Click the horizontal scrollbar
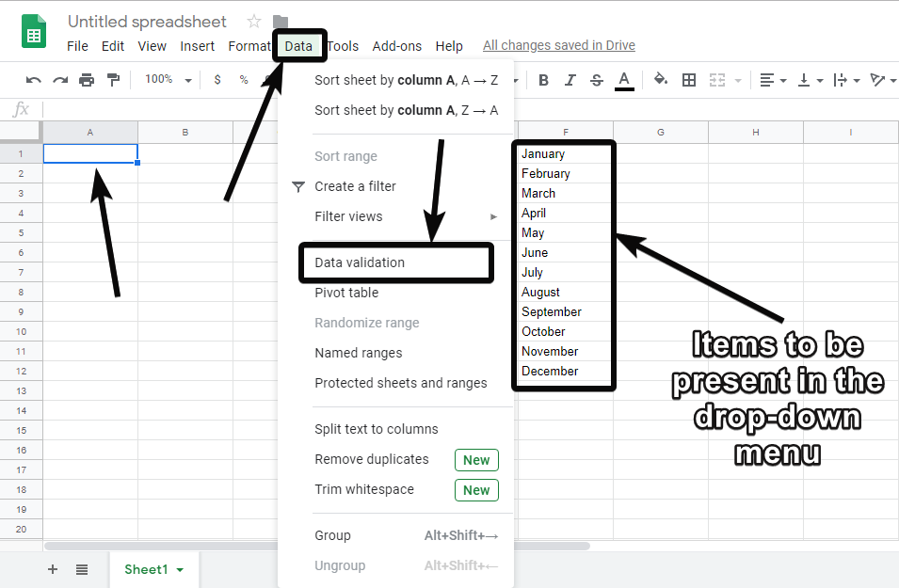 [317, 546]
